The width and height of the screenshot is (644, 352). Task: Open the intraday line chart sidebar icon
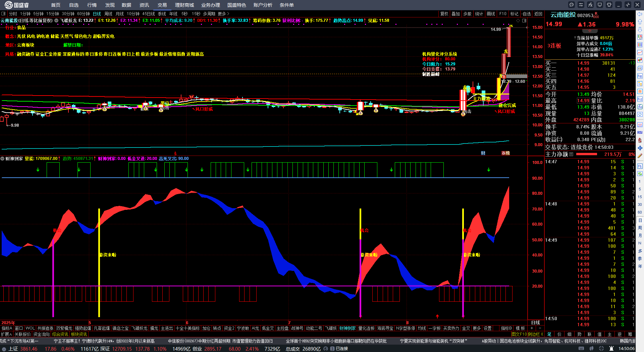tap(640, 53)
